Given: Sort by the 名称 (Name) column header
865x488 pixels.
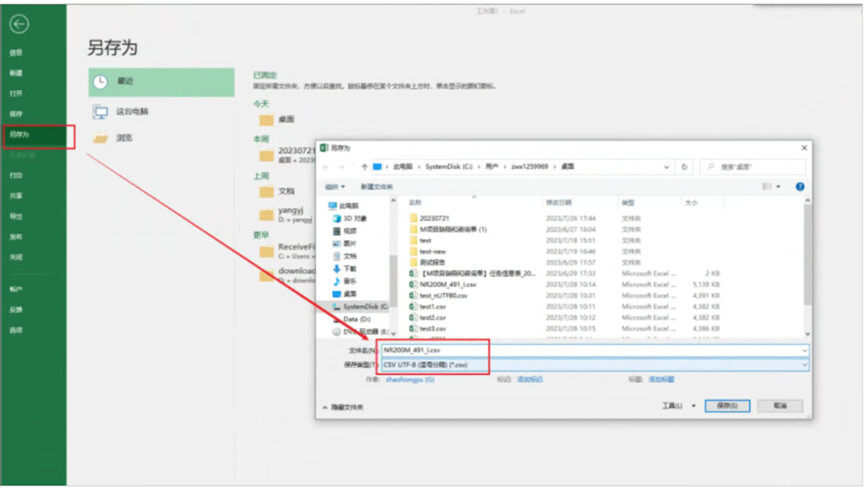Looking at the screenshot, I should coord(415,203).
